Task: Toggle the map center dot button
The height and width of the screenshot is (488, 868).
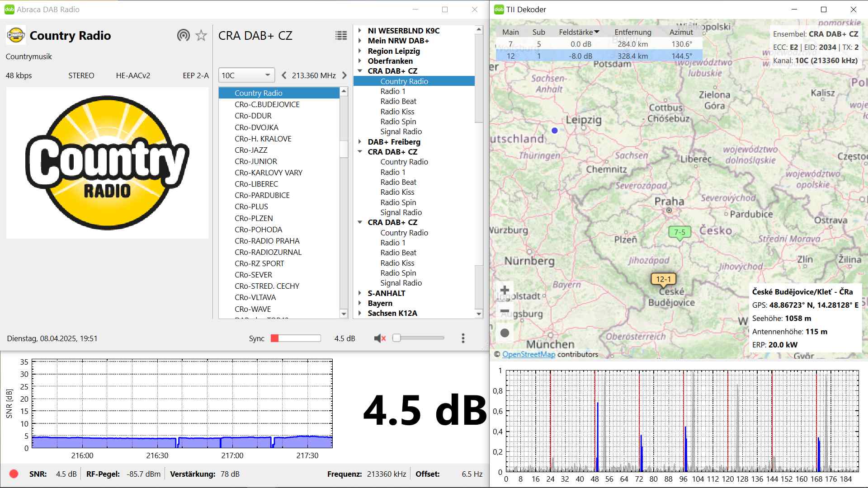Action: pyautogui.click(x=505, y=333)
